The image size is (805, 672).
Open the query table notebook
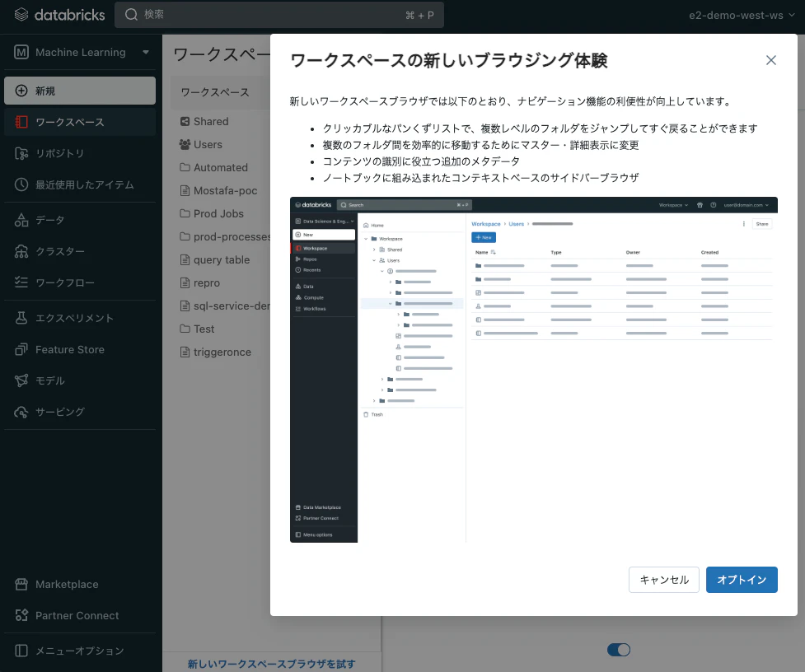(222, 260)
